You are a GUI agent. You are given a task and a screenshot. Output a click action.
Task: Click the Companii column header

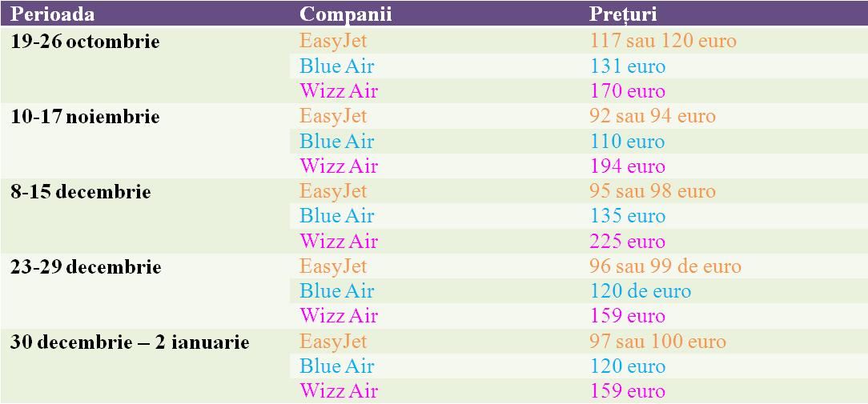[346, 14]
